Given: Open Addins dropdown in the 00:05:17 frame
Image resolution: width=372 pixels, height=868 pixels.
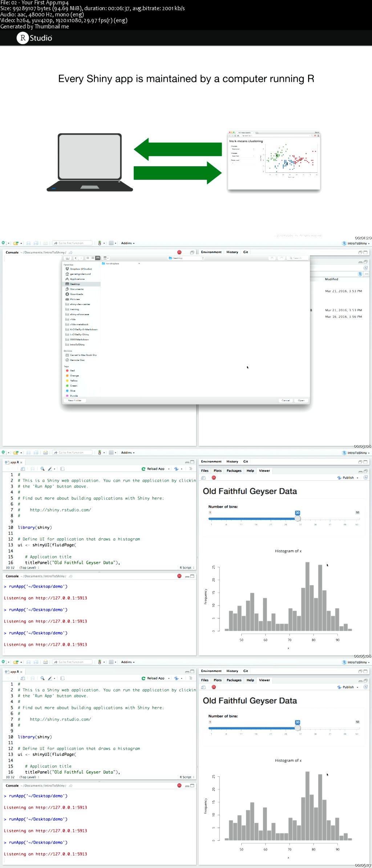Looking at the screenshot, I should [128, 662].
